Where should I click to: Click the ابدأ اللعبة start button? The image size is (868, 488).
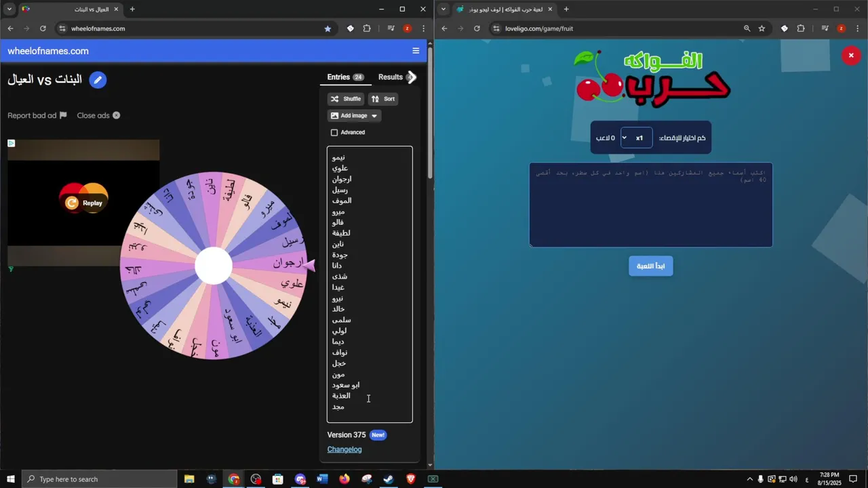(x=651, y=266)
